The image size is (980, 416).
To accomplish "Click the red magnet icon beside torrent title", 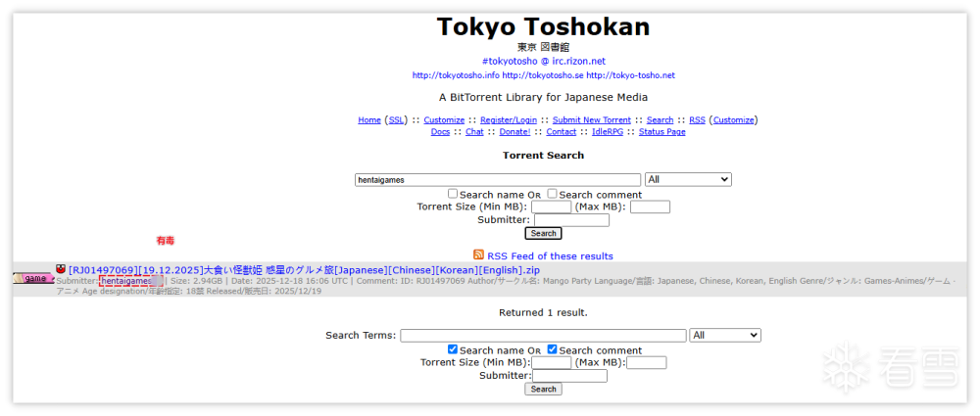I will pos(61,268).
